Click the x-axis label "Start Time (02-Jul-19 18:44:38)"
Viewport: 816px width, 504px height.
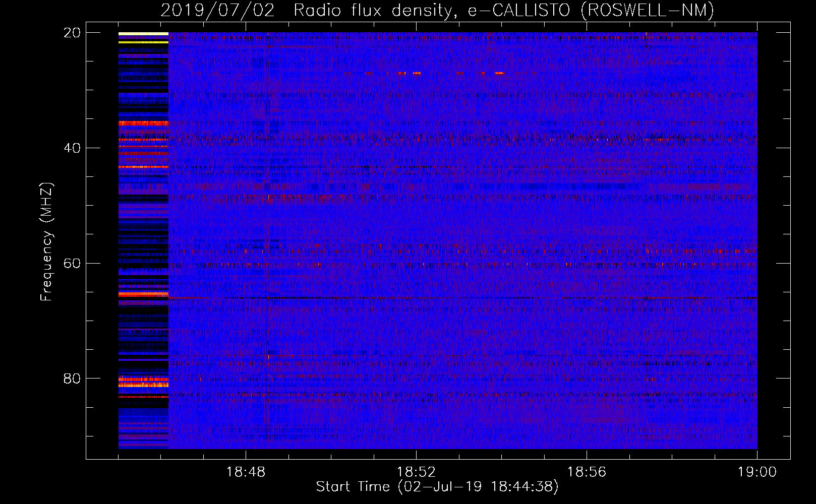click(437, 487)
